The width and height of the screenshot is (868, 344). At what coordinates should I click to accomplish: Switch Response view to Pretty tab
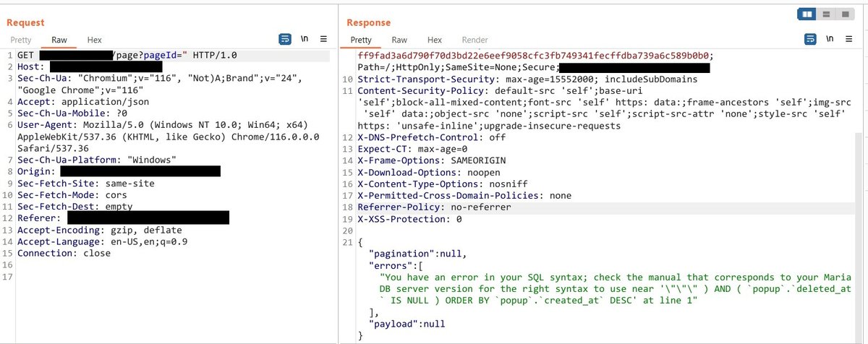point(361,40)
